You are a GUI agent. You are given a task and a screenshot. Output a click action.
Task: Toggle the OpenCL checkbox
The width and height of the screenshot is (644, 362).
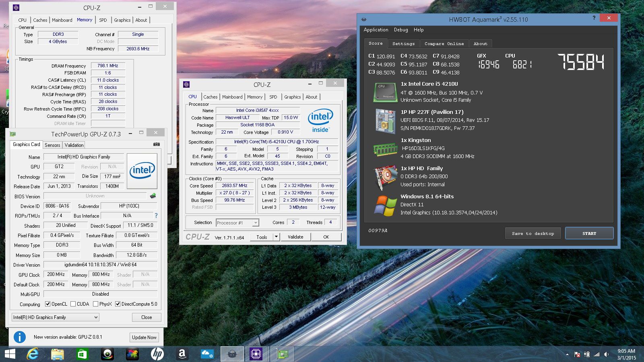pos(48,304)
